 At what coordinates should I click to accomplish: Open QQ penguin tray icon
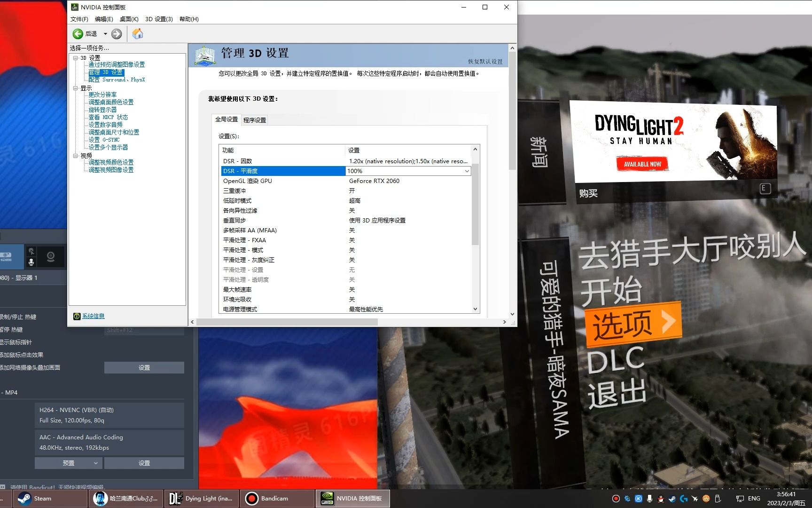[x=661, y=499]
